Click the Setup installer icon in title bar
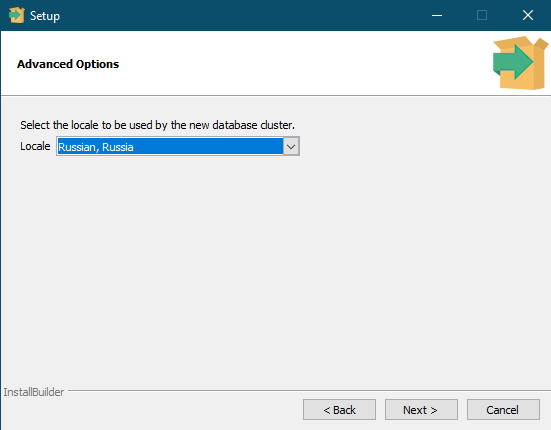551x430 pixels. tap(16, 15)
